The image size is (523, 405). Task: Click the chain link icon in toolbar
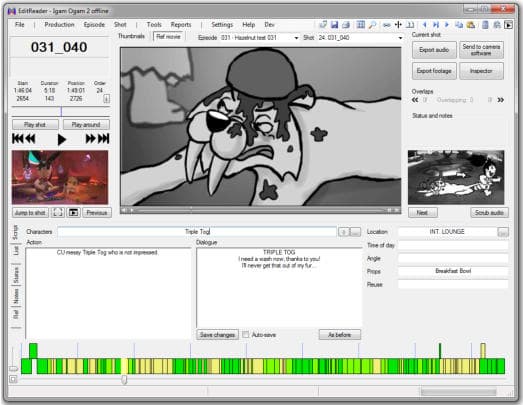(x=387, y=25)
